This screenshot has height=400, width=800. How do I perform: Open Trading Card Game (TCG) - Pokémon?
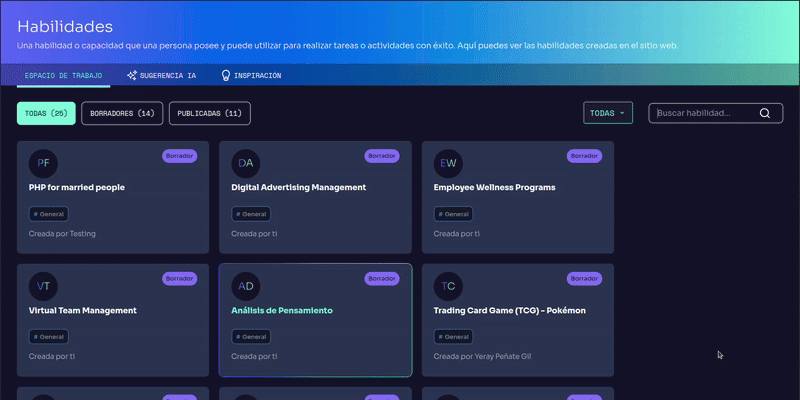(x=509, y=310)
